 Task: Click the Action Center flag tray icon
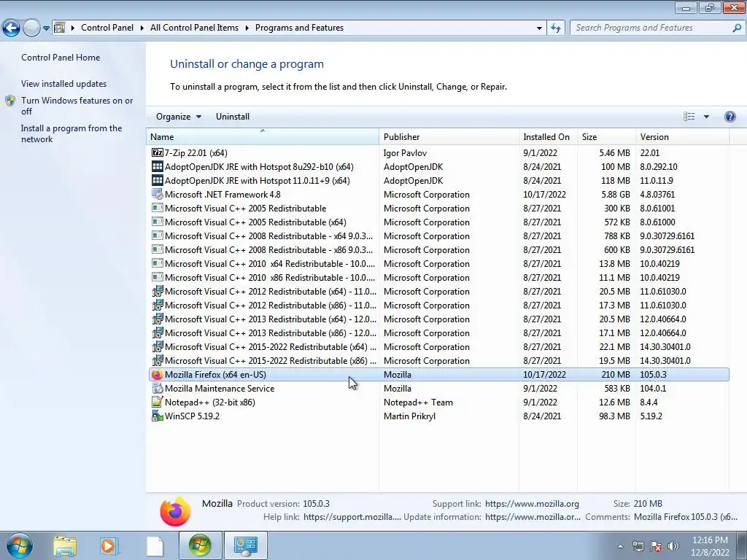tap(656, 546)
